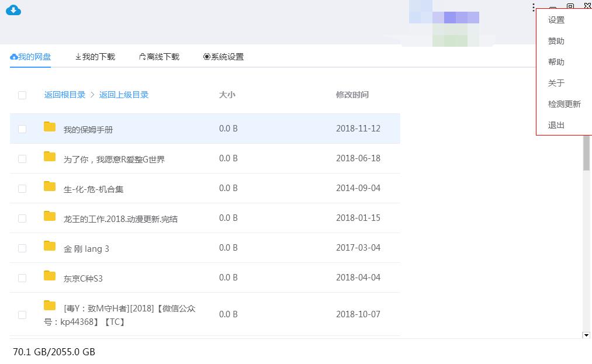This screenshot has height=364, width=592.
Task: Click the blue cloud download logo icon
Action: pos(13,10)
